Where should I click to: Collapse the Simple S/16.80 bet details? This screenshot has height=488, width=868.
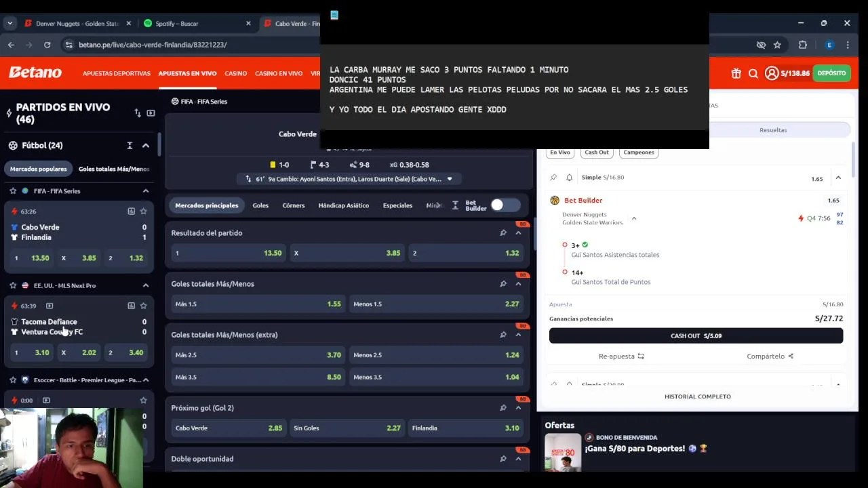(838, 178)
